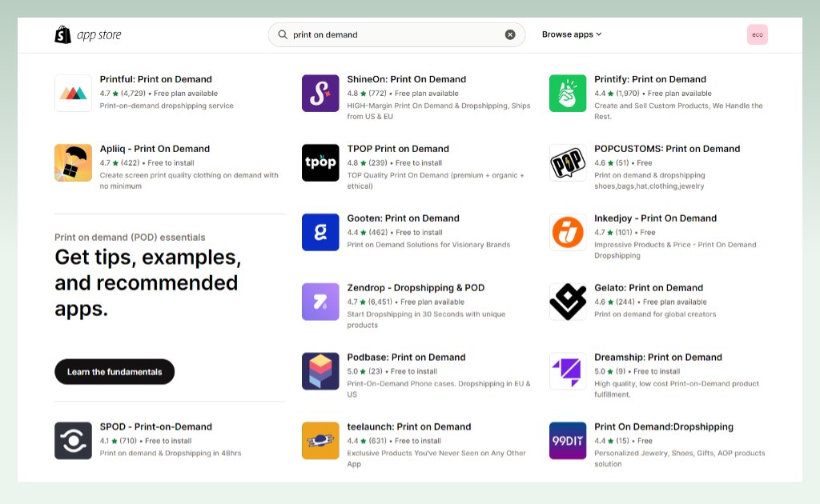Image resolution: width=820 pixels, height=504 pixels.
Task: Open the POPCUSTOMS POP icon
Action: coord(568,162)
